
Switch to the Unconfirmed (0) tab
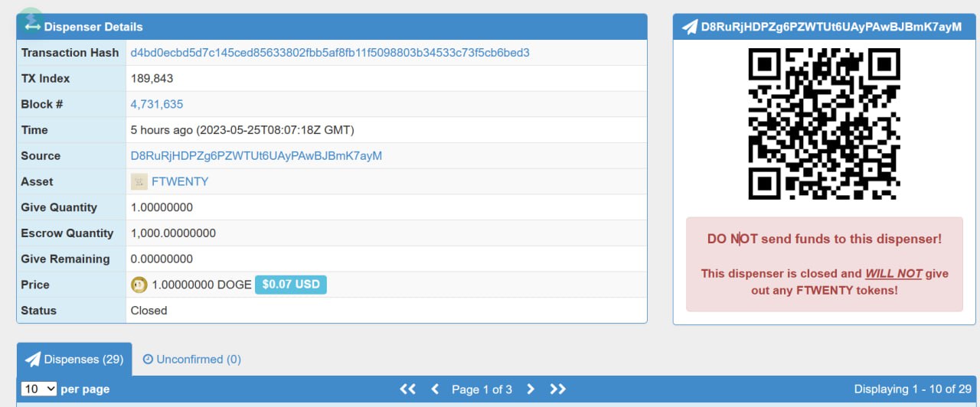(192, 359)
